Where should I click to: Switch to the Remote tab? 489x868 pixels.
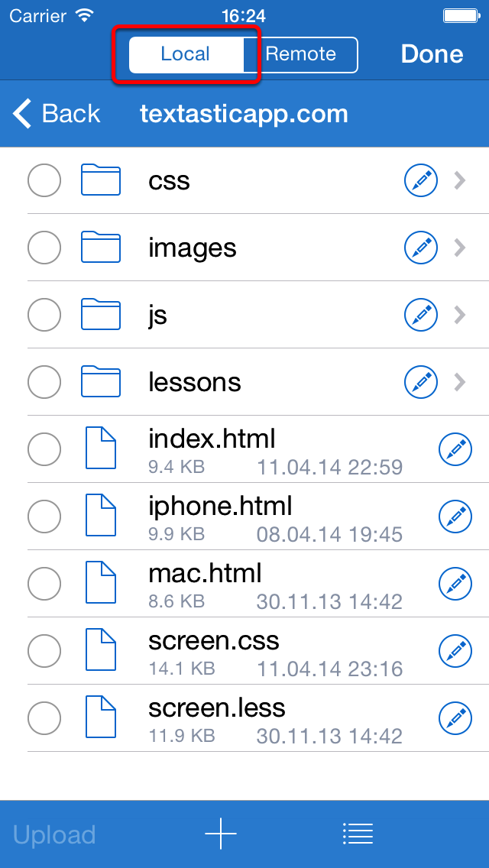click(301, 54)
